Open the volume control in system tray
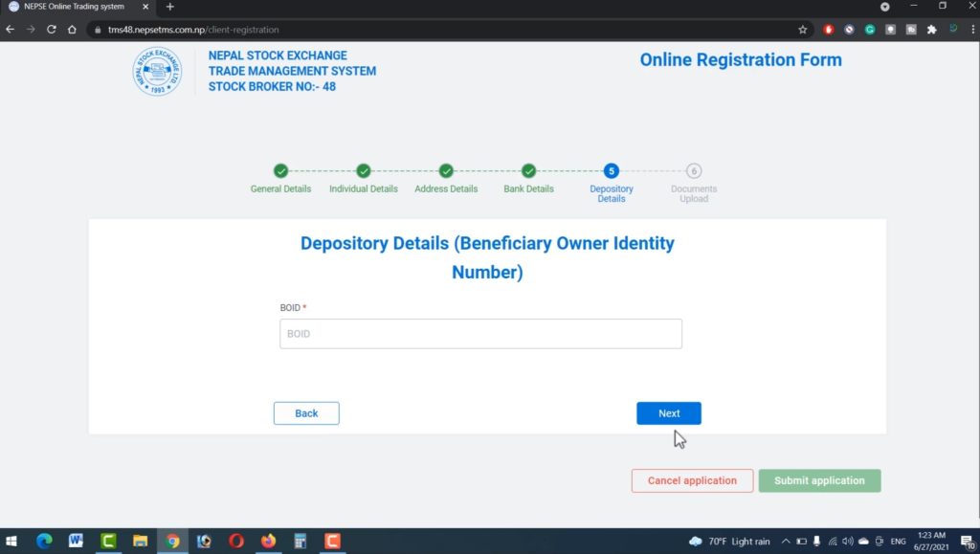The width and height of the screenshot is (980, 554). click(848, 542)
